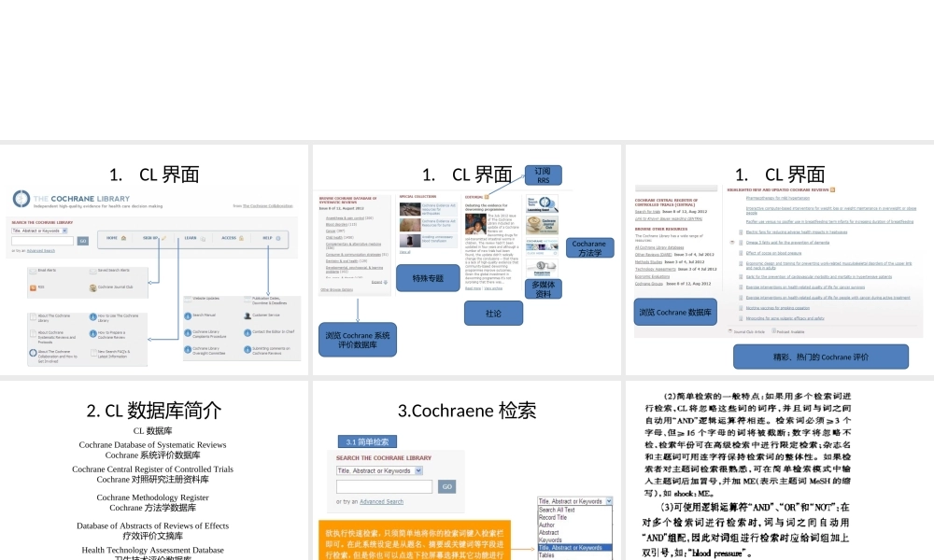Click RSS icon beside Highlighted Cochrane Reviews heading
The image size is (934, 560).
click(832, 189)
